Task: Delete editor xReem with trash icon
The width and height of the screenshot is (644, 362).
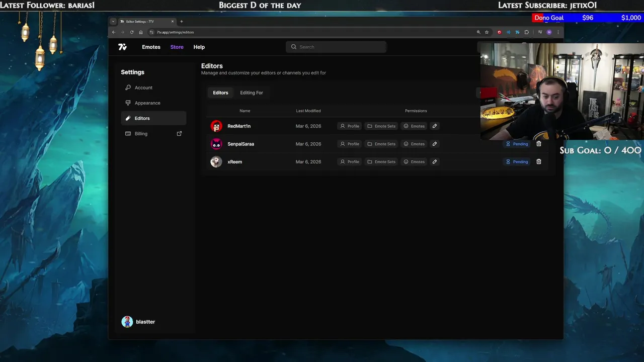Action: point(539,162)
